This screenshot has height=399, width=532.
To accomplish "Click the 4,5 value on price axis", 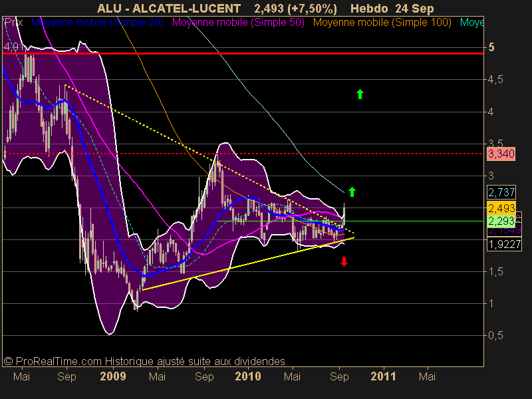I will (495, 80).
